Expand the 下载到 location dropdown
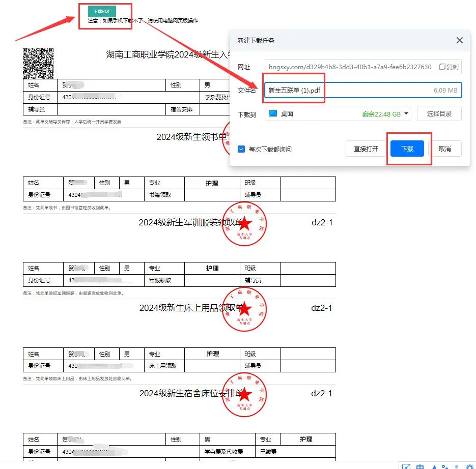 (406, 114)
